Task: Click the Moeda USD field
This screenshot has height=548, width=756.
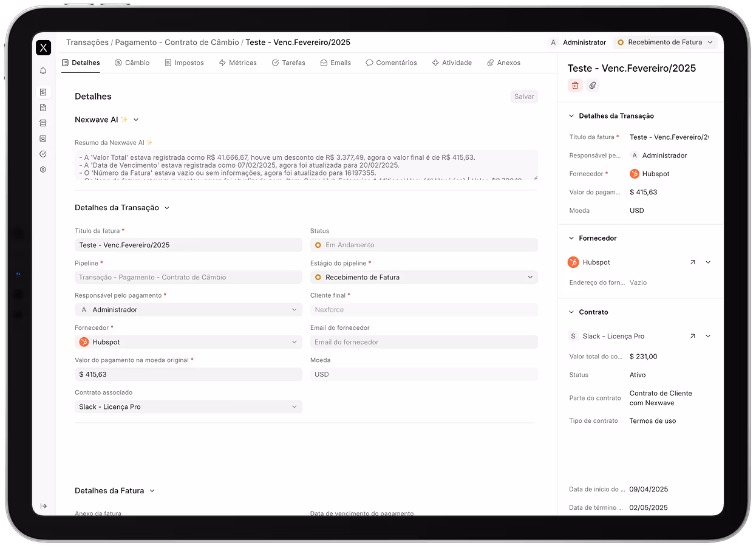Action: (424, 374)
